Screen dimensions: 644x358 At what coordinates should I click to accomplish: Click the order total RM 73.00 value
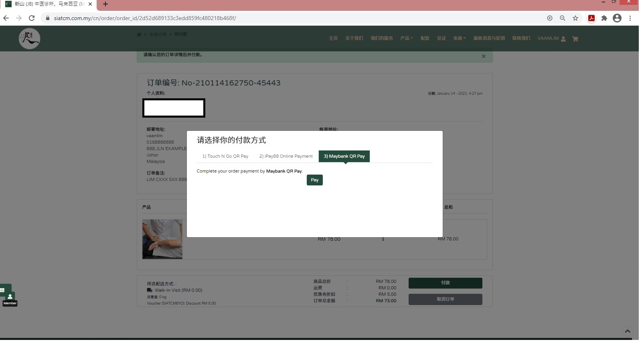click(x=386, y=301)
